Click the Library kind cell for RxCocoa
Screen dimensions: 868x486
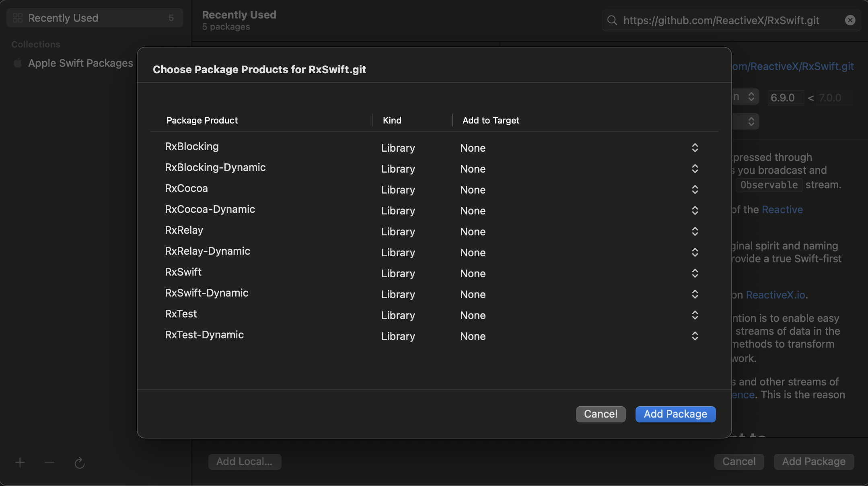(398, 190)
